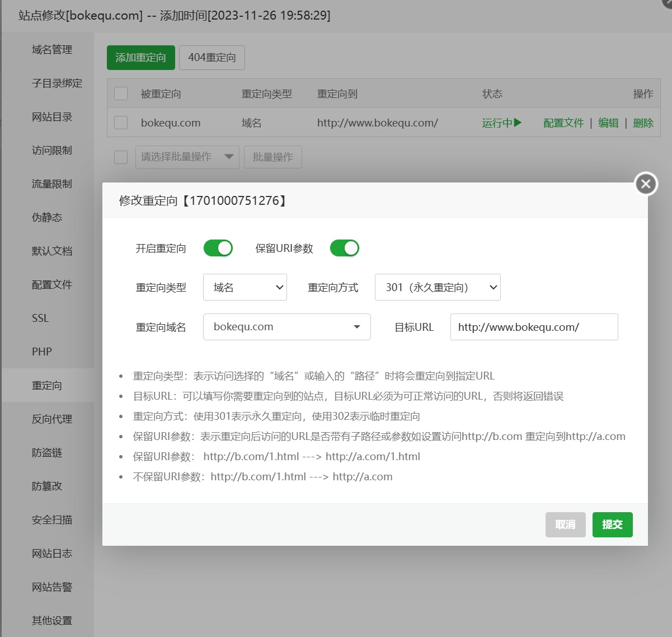Viewport: 672px width, 637px height.
Task: Click the bokequ.com cell in table
Action: pyautogui.click(x=171, y=123)
